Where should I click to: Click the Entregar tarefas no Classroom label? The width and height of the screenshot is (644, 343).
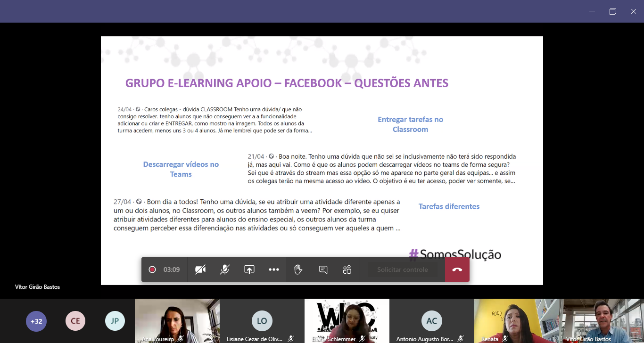point(411,124)
